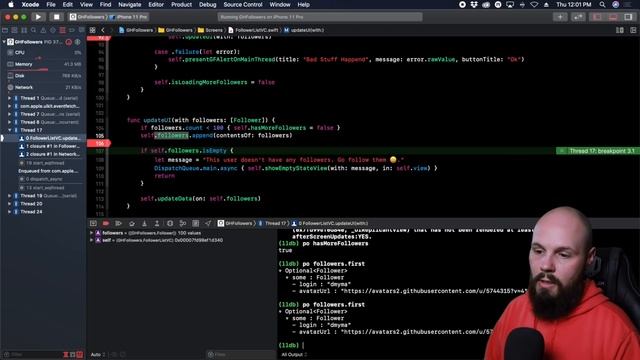Expand com.apple.uikit.eventfetch thread
The height and width of the screenshot is (360, 640).
coord(9,106)
